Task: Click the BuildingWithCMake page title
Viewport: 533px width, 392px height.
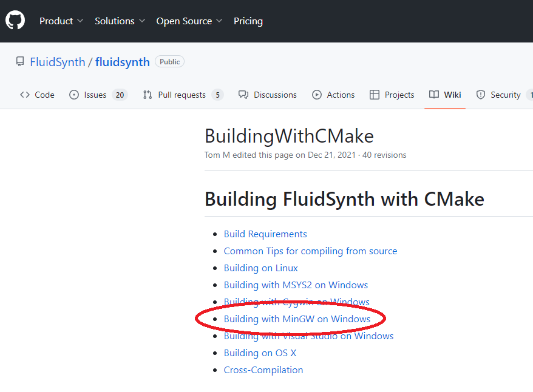Action: pos(289,136)
